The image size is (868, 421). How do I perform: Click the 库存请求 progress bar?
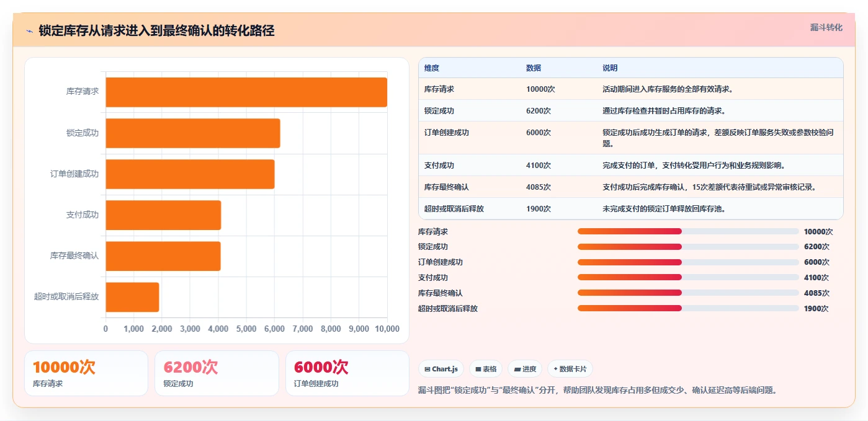[688, 231]
